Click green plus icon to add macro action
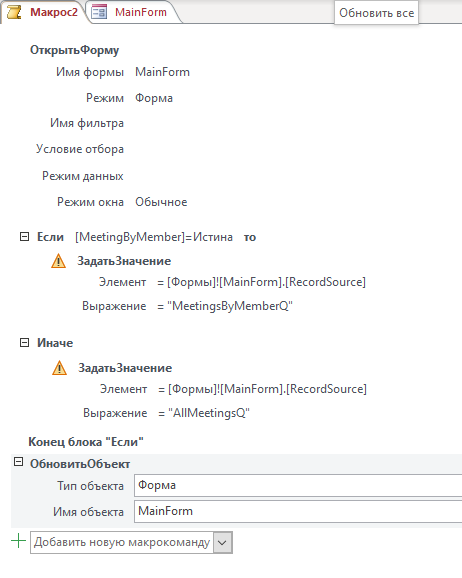The height and width of the screenshot is (578, 462). (18, 541)
